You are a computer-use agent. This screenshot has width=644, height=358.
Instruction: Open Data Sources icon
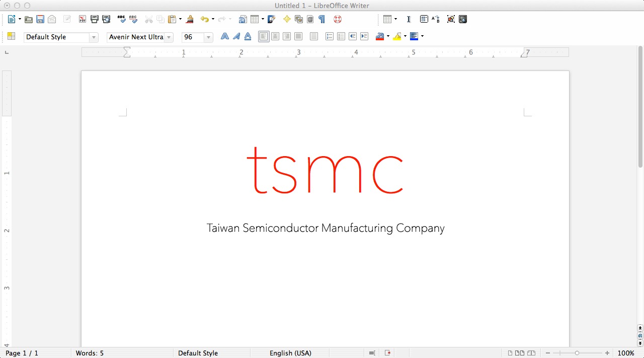(310, 19)
